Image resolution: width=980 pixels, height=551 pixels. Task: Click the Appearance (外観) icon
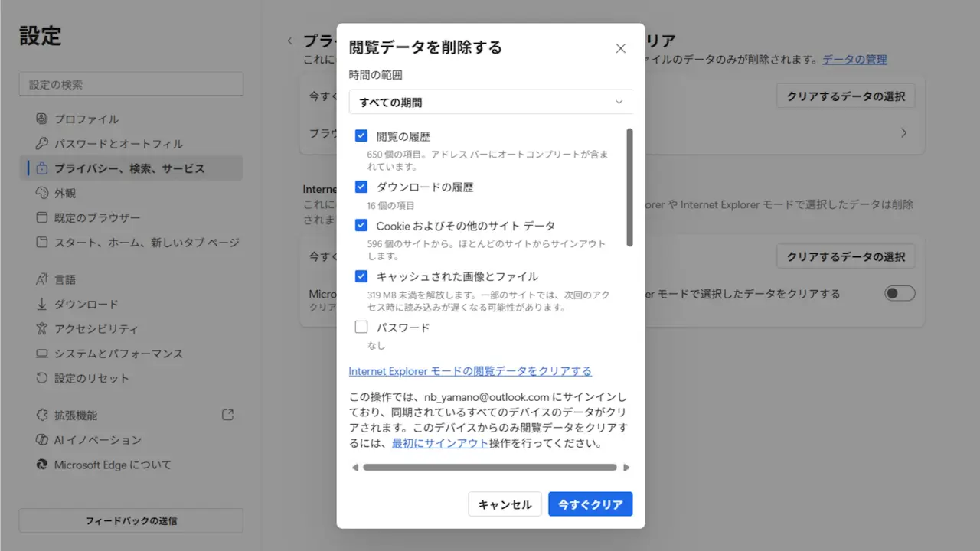click(42, 194)
